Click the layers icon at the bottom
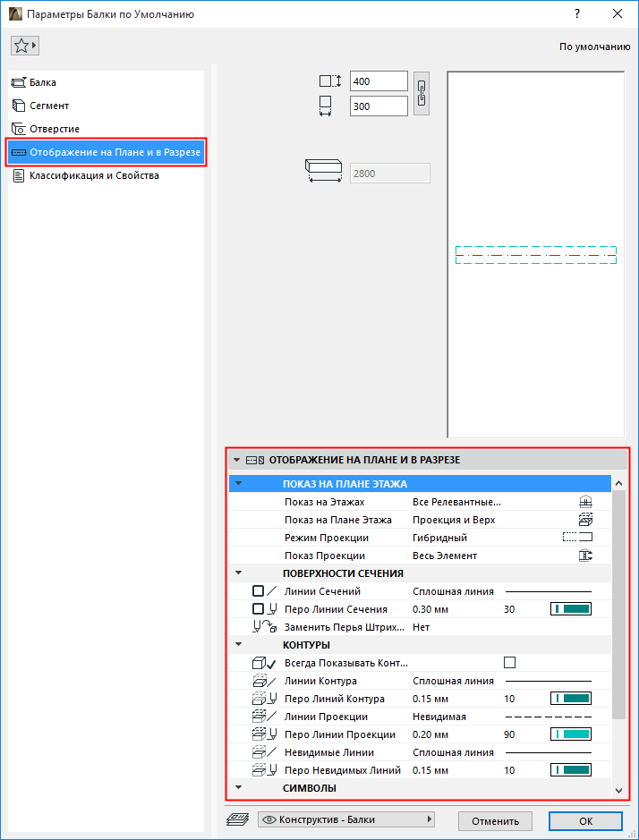 click(x=239, y=819)
